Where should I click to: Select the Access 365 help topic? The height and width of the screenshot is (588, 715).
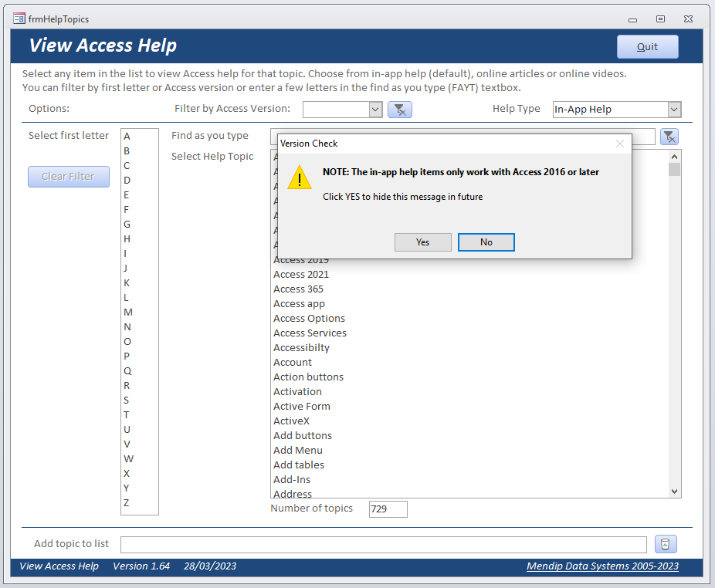pyautogui.click(x=298, y=289)
